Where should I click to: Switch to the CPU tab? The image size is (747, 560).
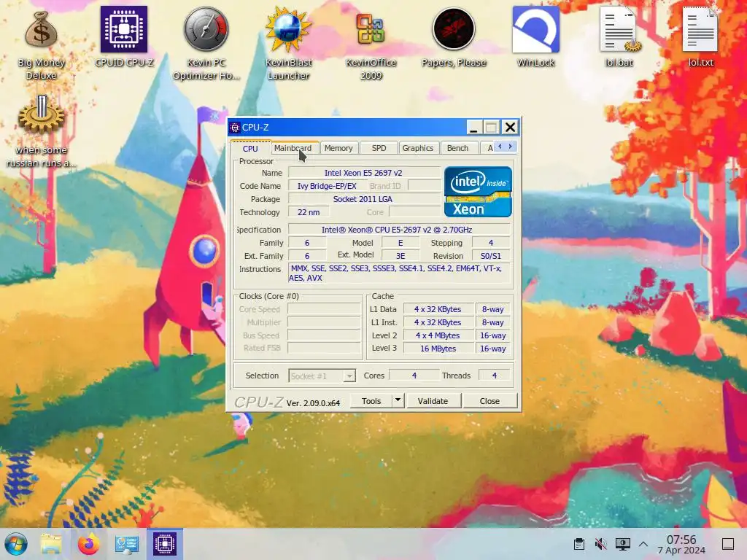point(250,148)
